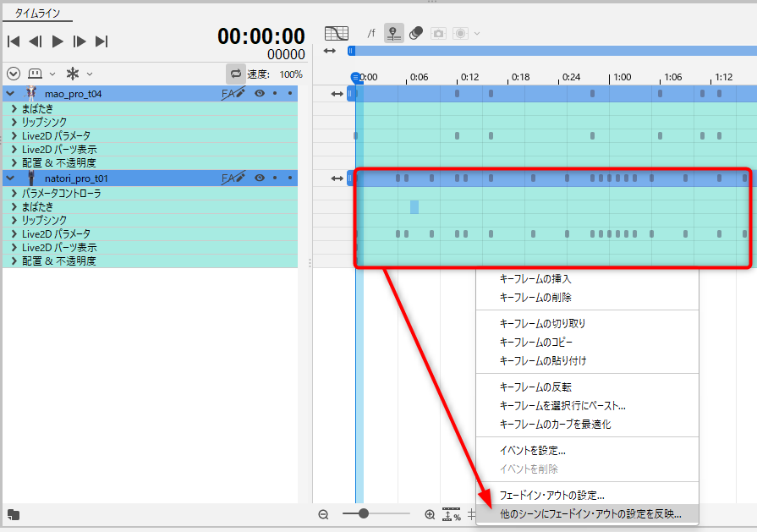Image resolution: width=757 pixels, height=532 pixels.
Task: Collapse the mao_pro_t04 track group
Action: coord(10,93)
